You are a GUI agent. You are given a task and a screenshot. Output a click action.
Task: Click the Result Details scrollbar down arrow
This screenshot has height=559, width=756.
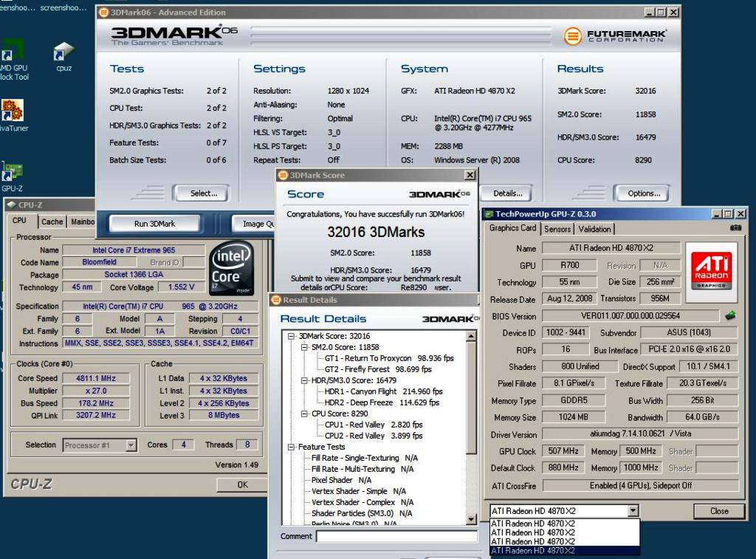click(472, 519)
